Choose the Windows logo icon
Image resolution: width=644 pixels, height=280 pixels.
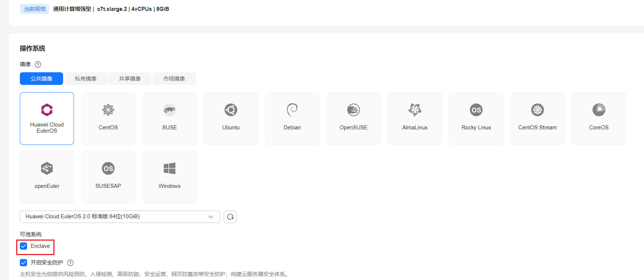170,168
